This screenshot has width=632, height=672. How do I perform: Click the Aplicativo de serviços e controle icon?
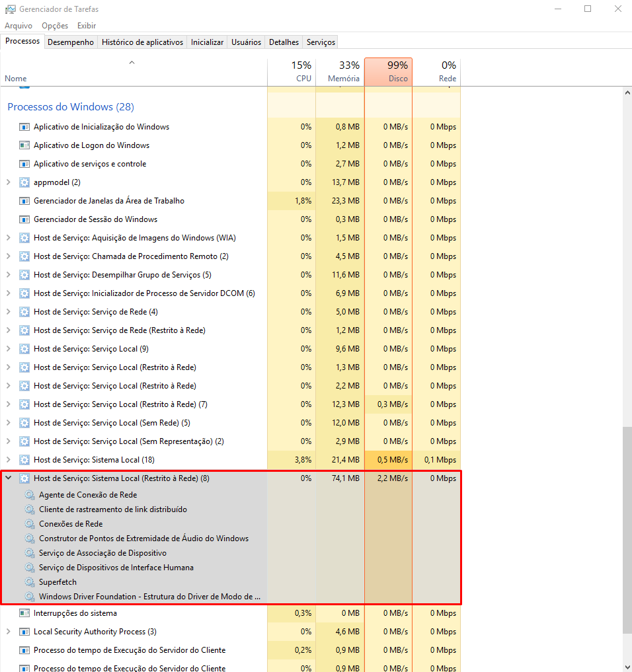24,164
